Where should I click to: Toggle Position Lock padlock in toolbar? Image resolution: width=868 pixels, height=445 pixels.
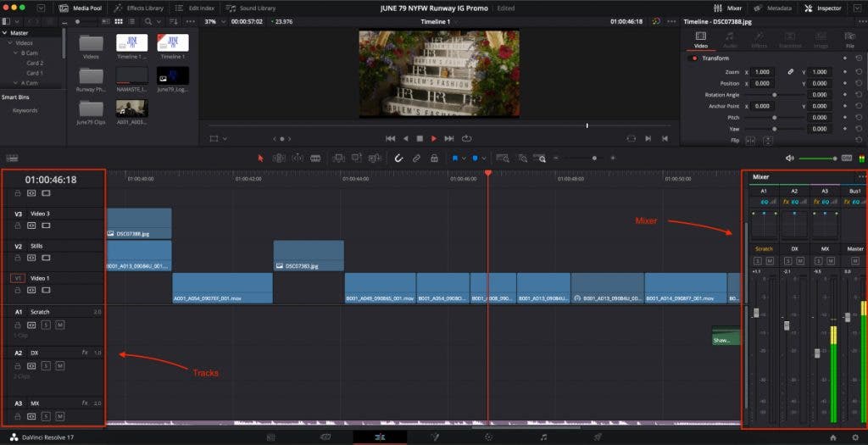pos(435,159)
